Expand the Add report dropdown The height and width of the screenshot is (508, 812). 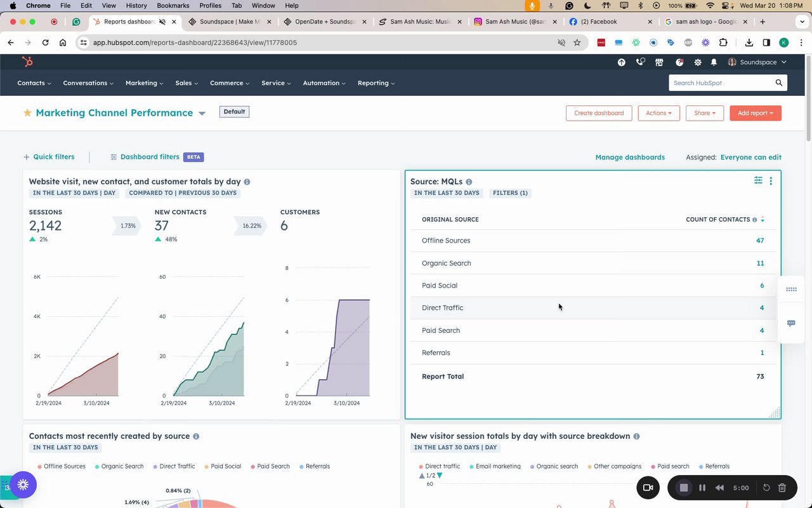(756, 113)
